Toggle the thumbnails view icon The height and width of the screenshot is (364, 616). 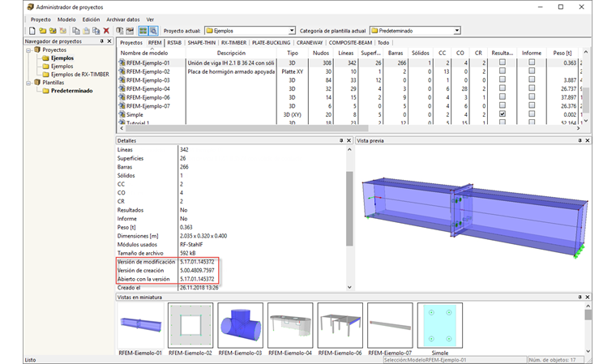(143, 31)
